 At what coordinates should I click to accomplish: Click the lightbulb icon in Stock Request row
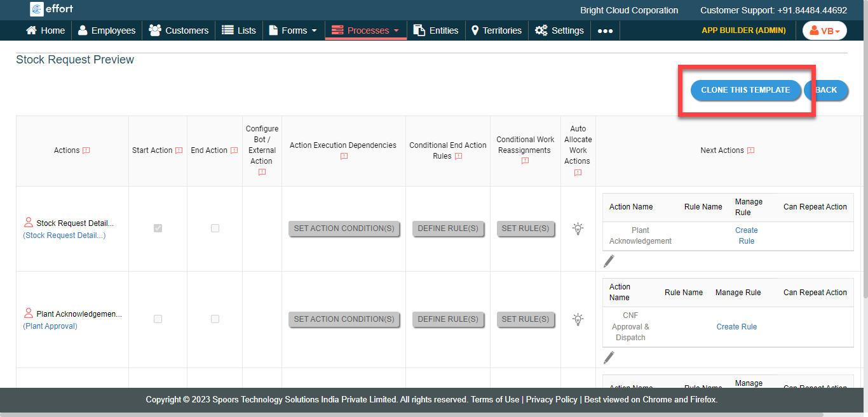click(578, 228)
